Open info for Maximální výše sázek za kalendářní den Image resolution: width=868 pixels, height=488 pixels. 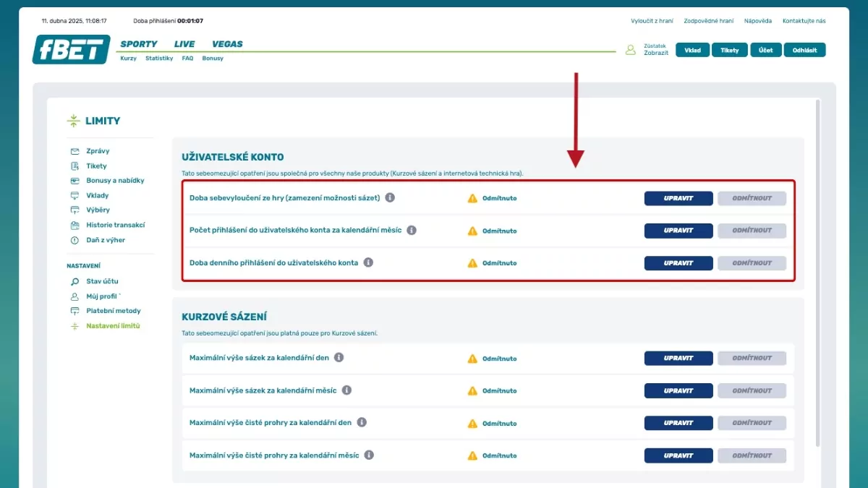click(x=339, y=357)
